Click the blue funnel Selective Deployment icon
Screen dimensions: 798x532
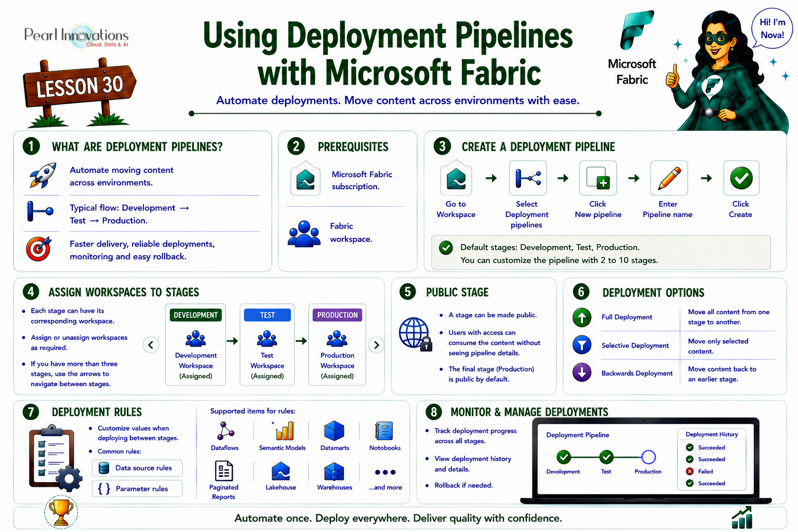(582, 345)
